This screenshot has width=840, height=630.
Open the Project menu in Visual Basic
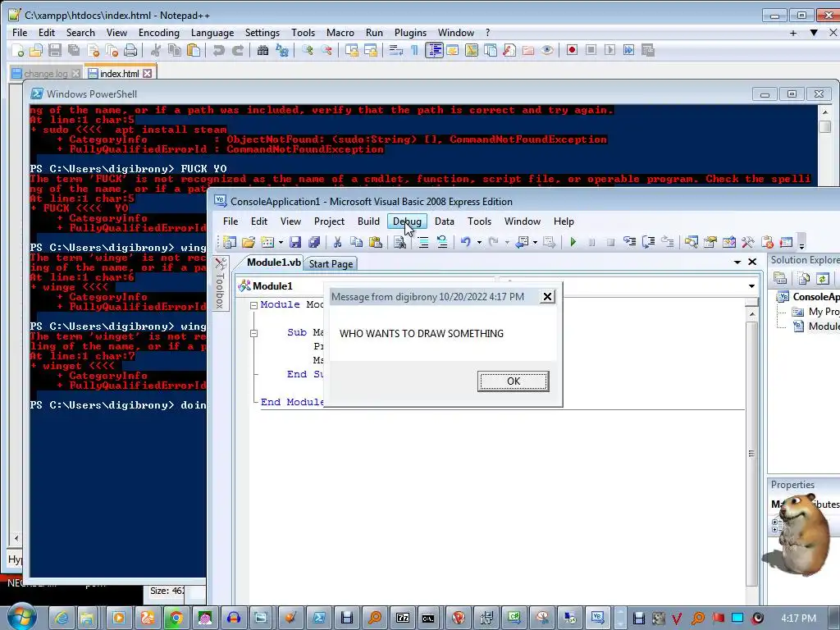pos(329,221)
